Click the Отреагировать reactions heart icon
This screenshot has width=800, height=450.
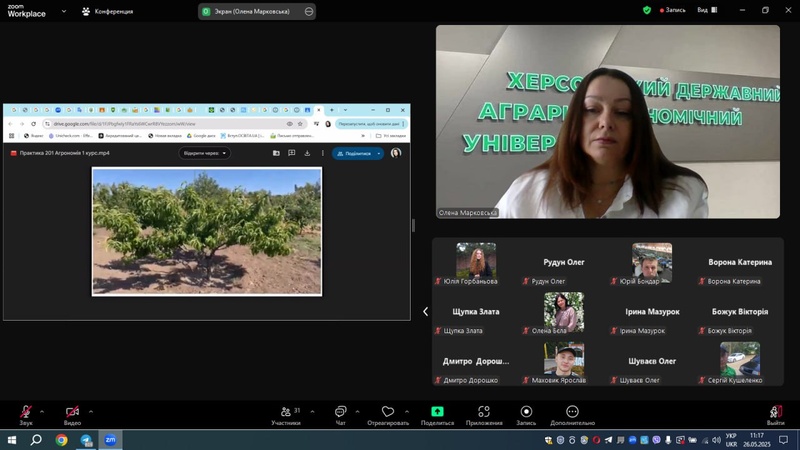tap(388, 413)
